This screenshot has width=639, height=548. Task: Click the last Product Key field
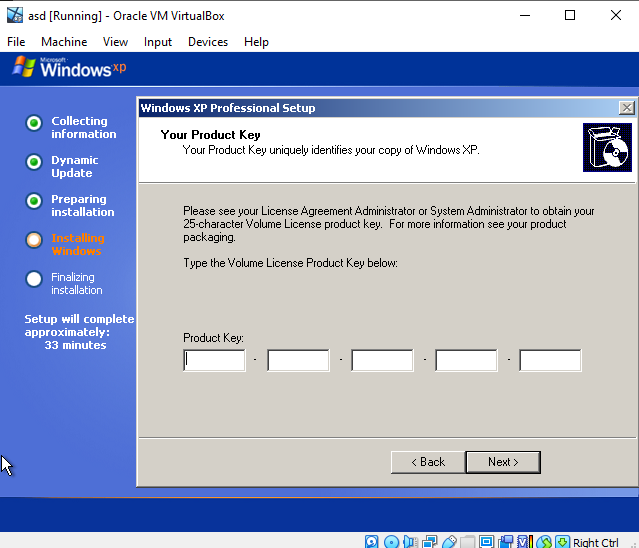(x=550, y=360)
